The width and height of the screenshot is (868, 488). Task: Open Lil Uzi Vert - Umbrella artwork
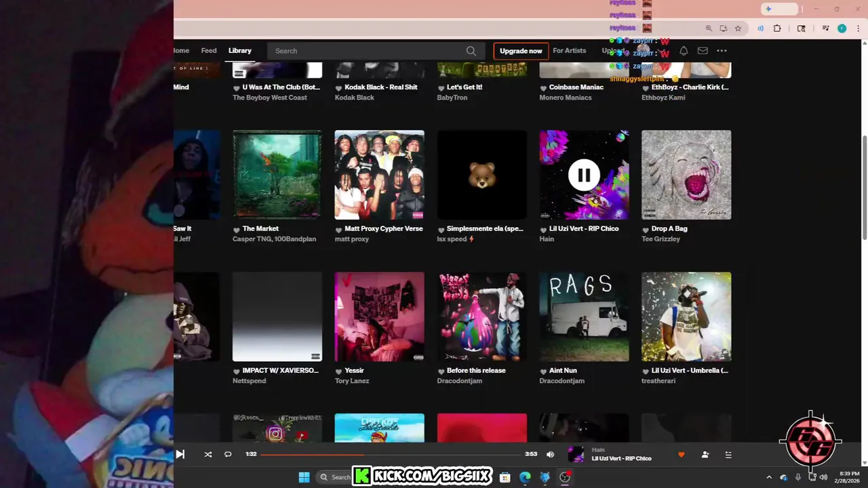pos(686,317)
